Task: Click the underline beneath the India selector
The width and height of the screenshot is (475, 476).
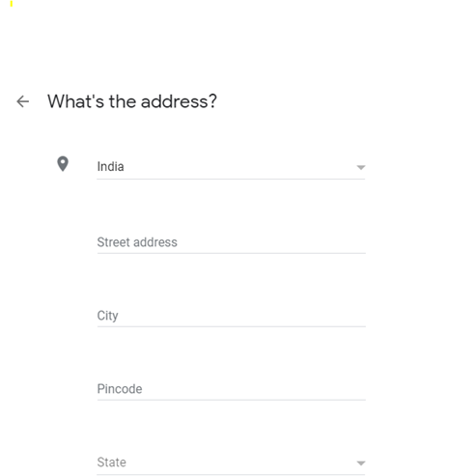Action: 231,179
